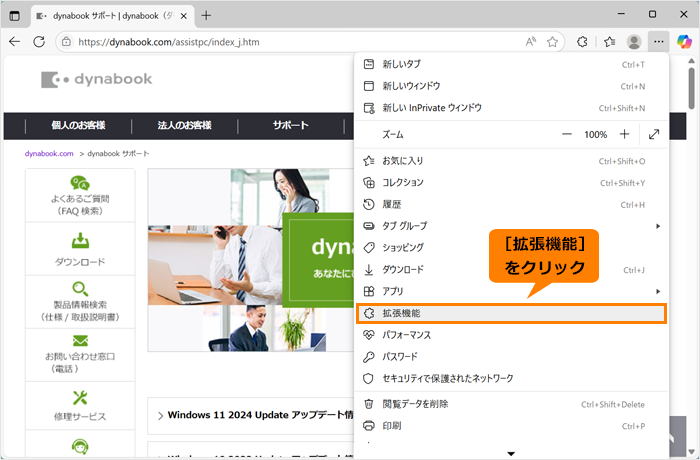The width and height of the screenshot is (700, 460).
Task: Follow the dynabook.com breadcrumb link
Action: click(x=49, y=154)
